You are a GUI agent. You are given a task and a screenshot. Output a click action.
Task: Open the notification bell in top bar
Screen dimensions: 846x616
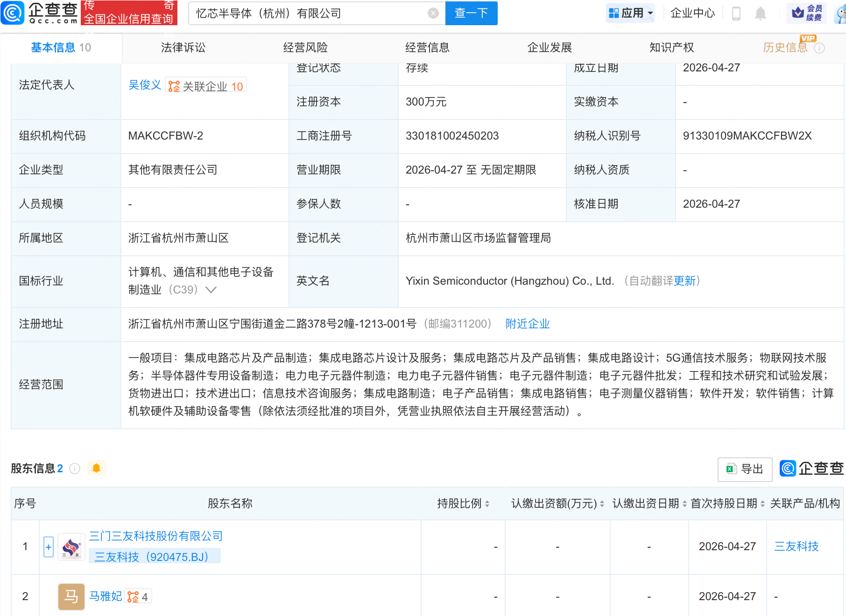click(x=760, y=13)
